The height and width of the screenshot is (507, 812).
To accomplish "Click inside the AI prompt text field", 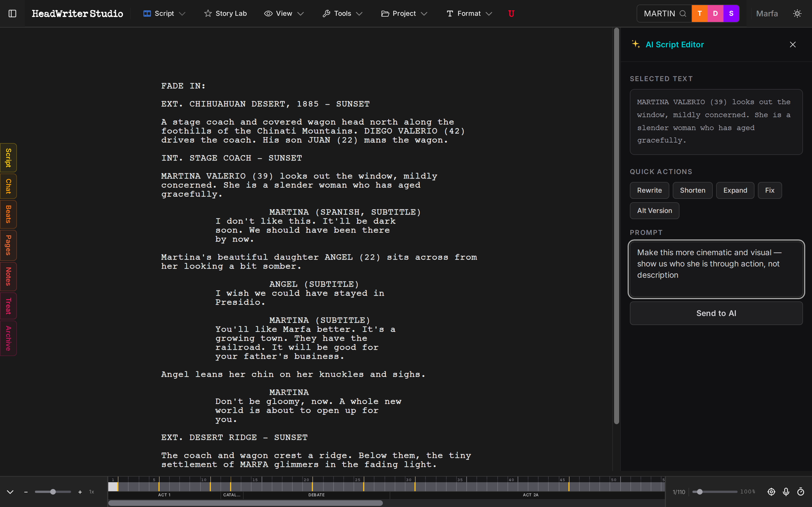I will pos(716,269).
